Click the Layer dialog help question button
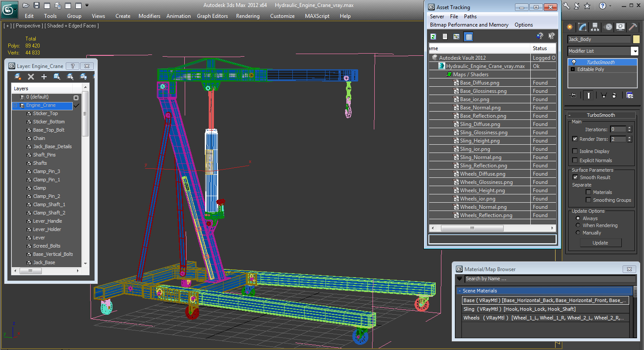Screen dimensions: 644x350 pyautogui.click(x=72, y=66)
